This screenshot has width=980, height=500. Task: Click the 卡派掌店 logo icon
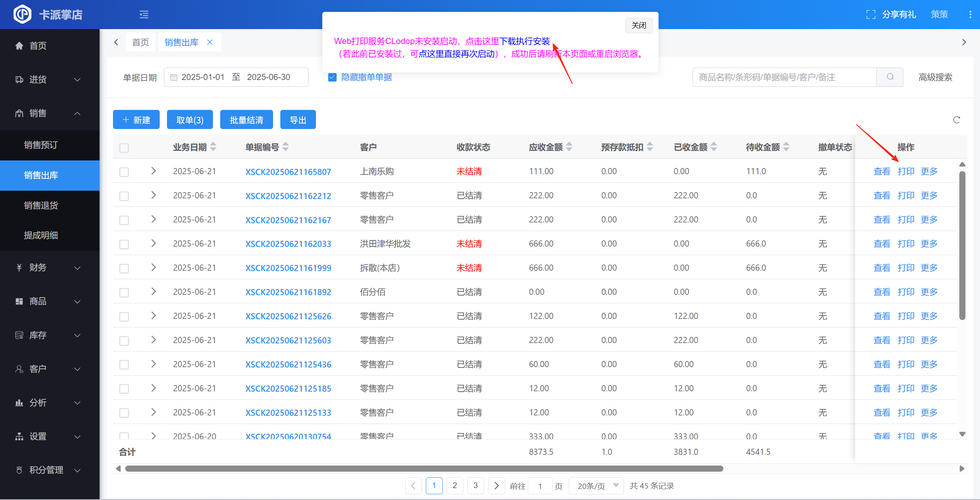coord(22,15)
